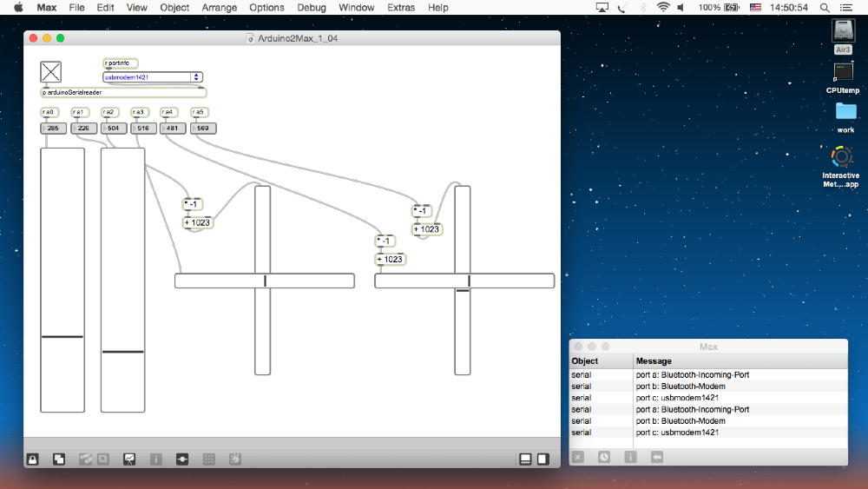Open the Arrange menu
868x489 pixels.
(x=219, y=7)
